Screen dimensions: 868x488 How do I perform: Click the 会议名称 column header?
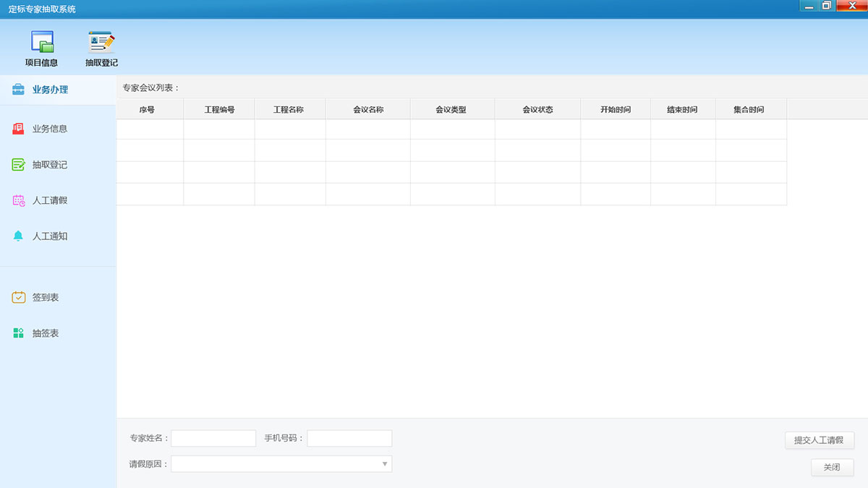point(368,109)
